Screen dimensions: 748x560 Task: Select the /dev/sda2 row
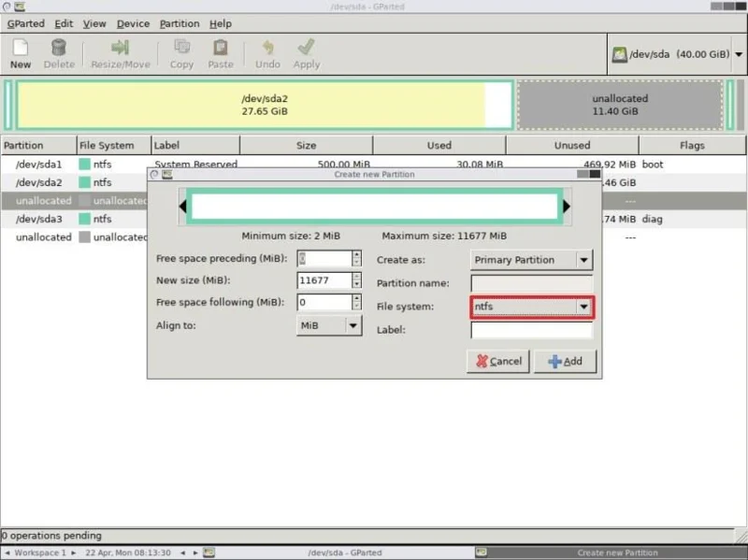pyautogui.click(x=373, y=182)
